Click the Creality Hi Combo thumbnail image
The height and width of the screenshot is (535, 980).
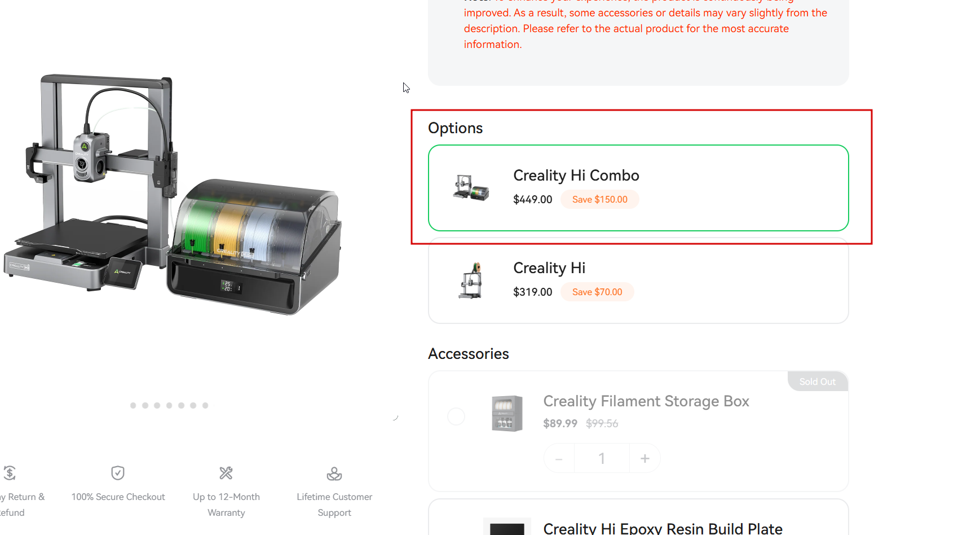[471, 187]
